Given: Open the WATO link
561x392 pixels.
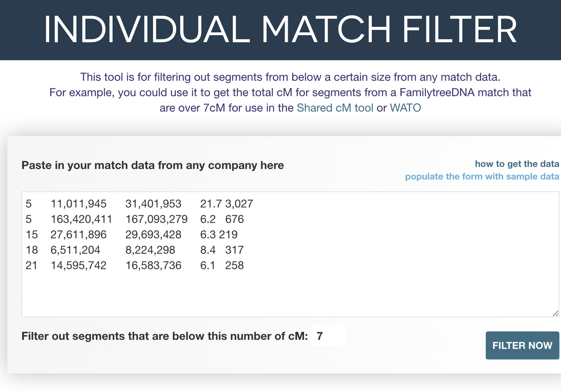Looking at the screenshot, I should coord(406,108).
